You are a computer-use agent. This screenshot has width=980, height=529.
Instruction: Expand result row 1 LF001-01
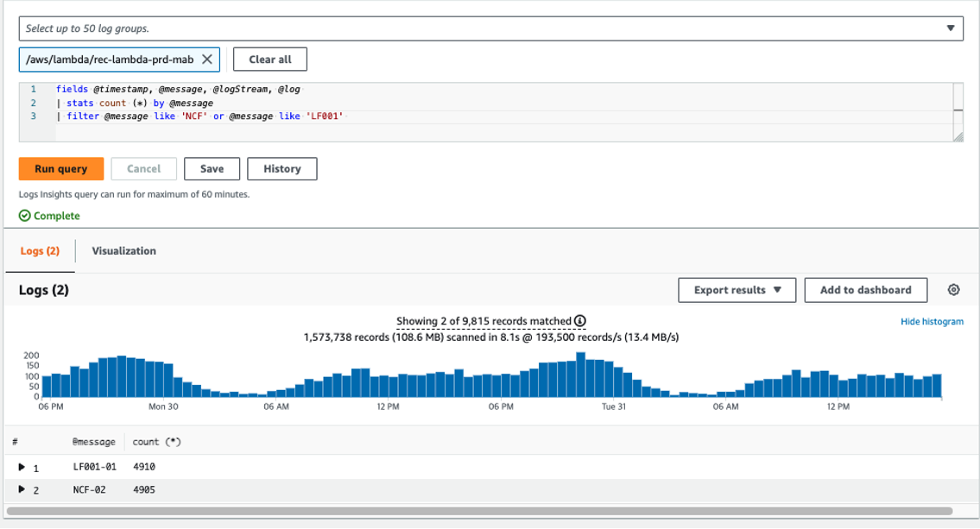(x=22, y=467)
